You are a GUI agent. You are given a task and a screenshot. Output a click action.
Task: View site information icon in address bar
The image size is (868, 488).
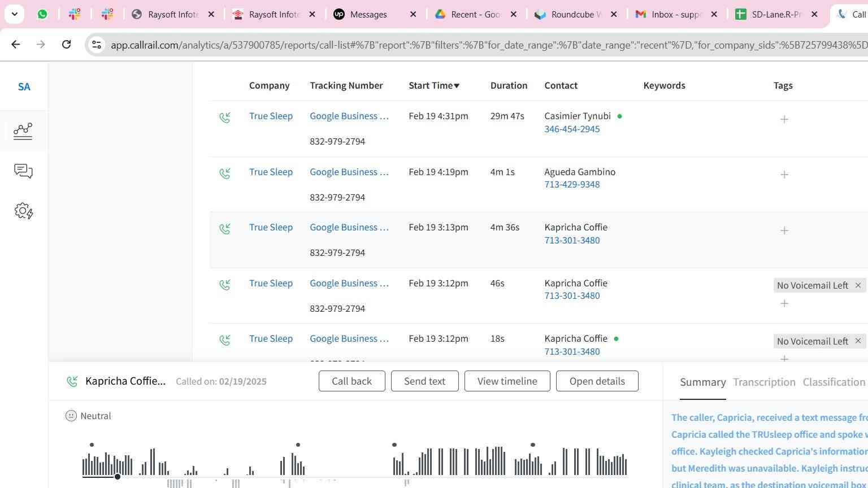tap(97, 45)
